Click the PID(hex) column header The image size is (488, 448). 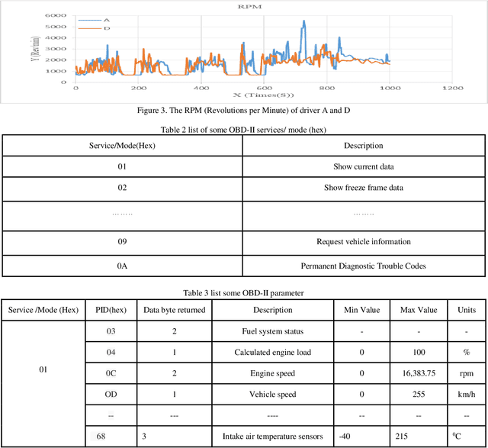click(111, 310)
